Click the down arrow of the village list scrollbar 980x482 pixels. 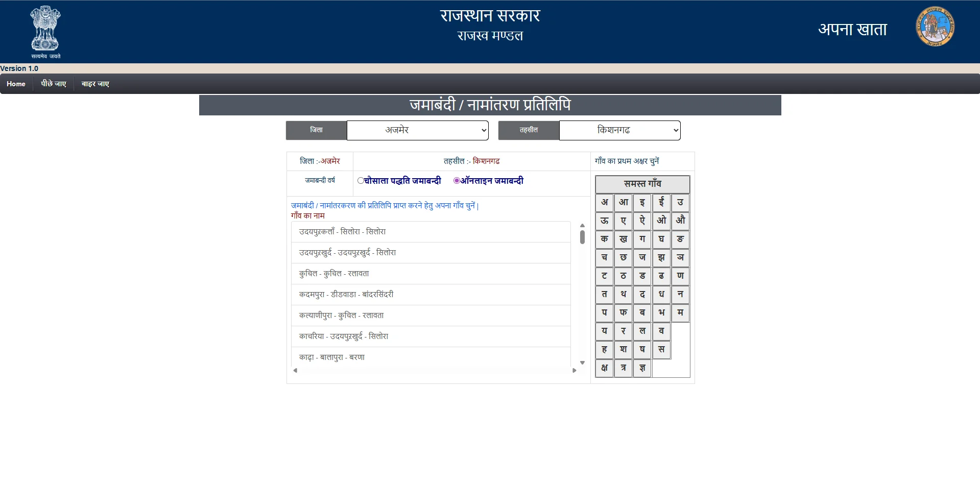point(582,362)
